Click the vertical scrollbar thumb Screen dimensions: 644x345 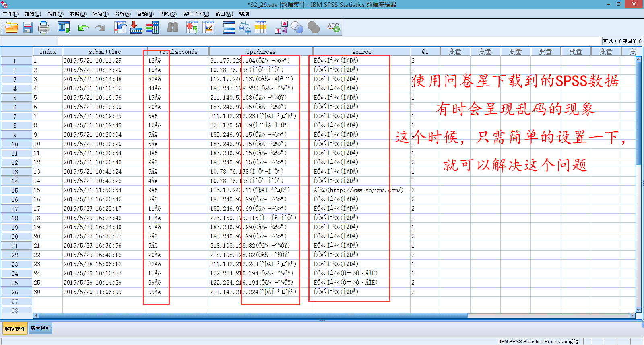point(638,113)
